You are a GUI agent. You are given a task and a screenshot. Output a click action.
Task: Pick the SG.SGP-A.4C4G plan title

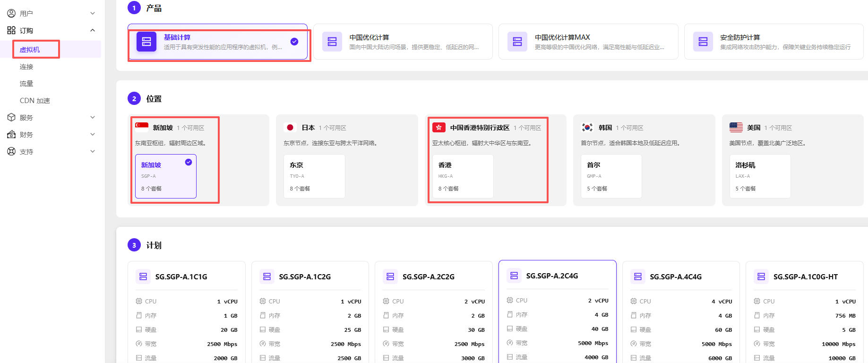(x=676, y=277)
